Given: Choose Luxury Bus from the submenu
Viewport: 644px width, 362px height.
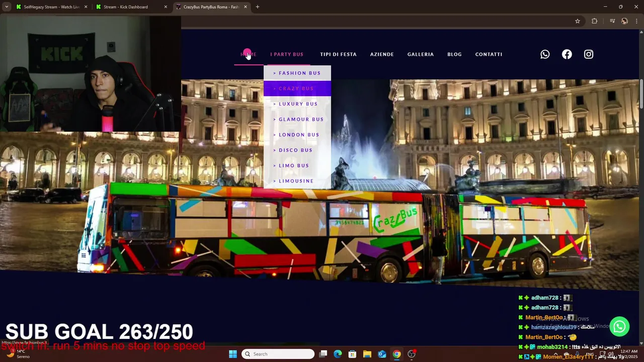Looking at the screenshot, I should 297,104.
